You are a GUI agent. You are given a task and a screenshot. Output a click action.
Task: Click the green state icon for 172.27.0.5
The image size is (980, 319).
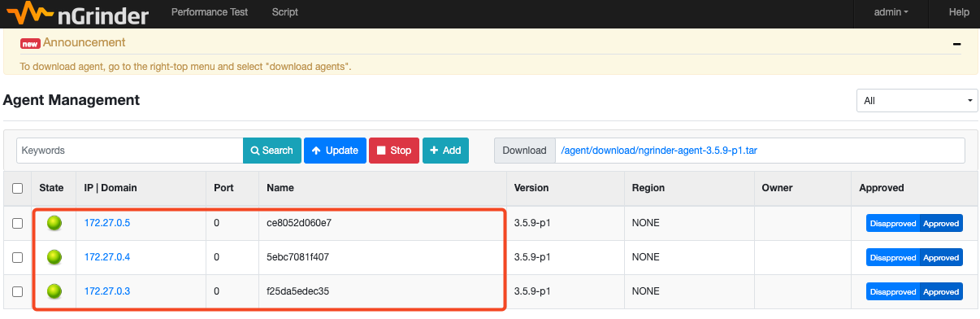(54, 223)
